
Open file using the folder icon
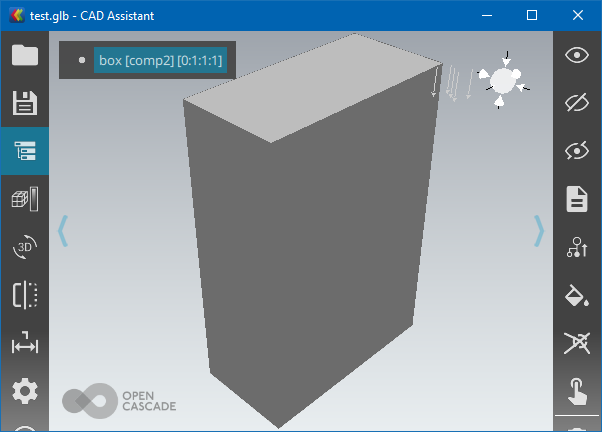[24, 55]
